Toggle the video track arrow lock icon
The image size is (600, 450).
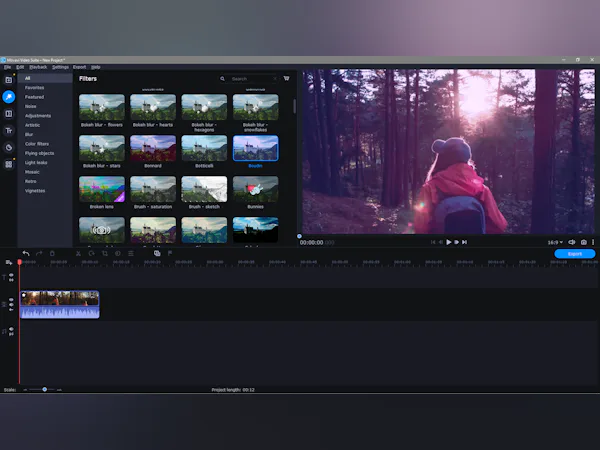(x=11, y=310)
